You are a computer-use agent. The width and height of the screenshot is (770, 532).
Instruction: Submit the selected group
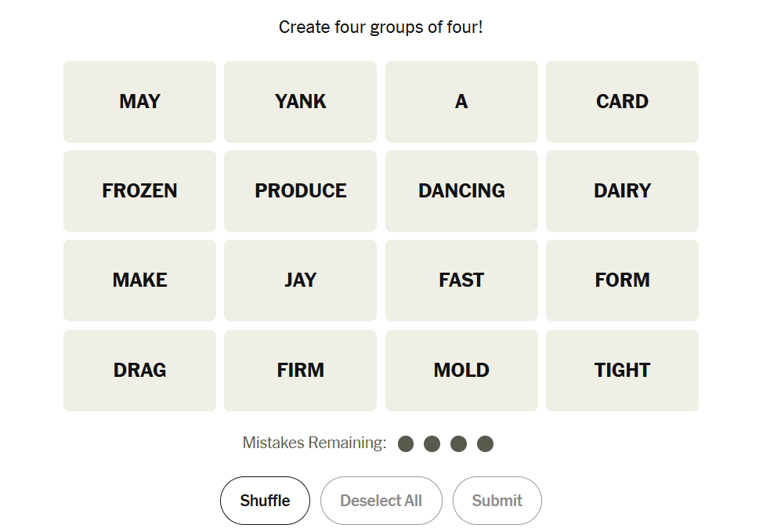(x=497, y=501)
